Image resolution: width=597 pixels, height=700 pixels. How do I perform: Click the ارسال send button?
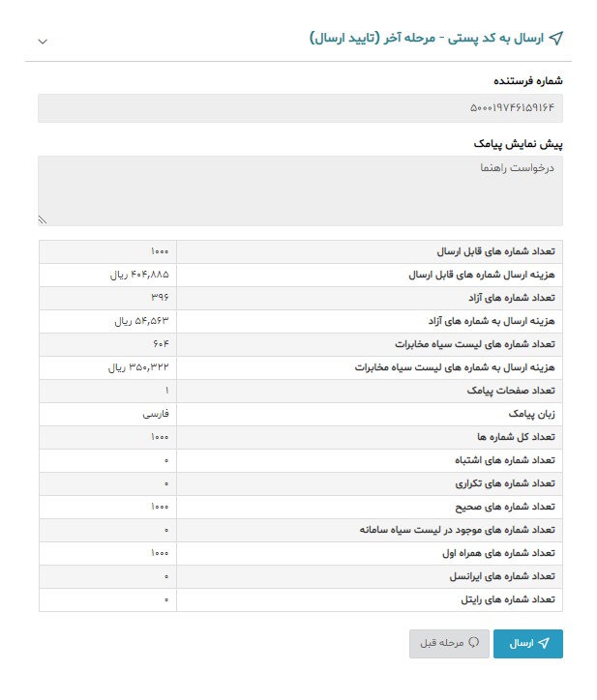coord(527,643)
